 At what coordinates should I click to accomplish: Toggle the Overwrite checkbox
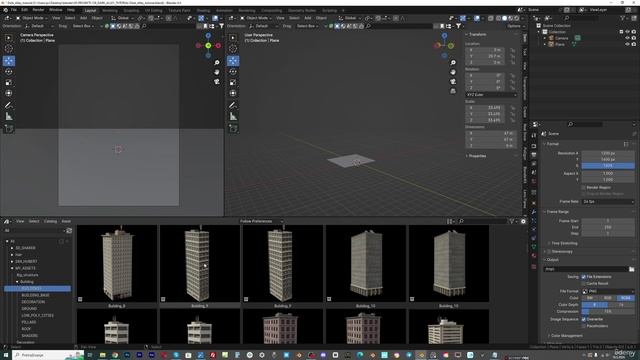[x=584, y=319]
